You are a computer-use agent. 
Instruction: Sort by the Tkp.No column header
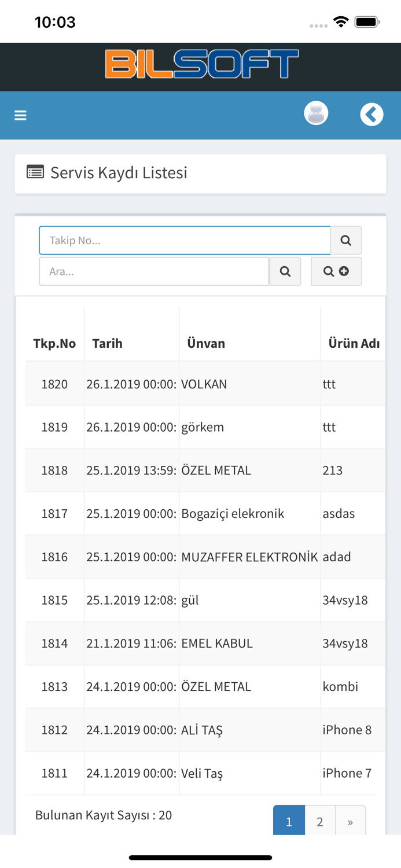[54, 343]
